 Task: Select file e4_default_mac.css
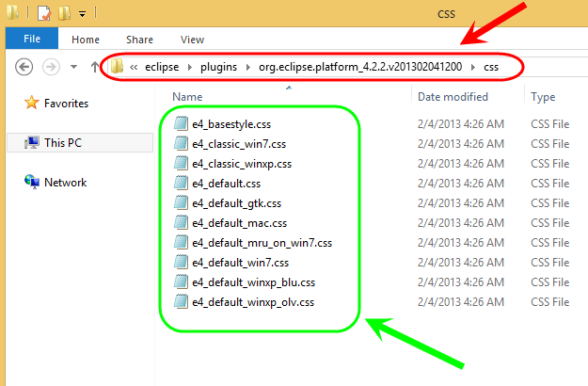tap(239, 223)
